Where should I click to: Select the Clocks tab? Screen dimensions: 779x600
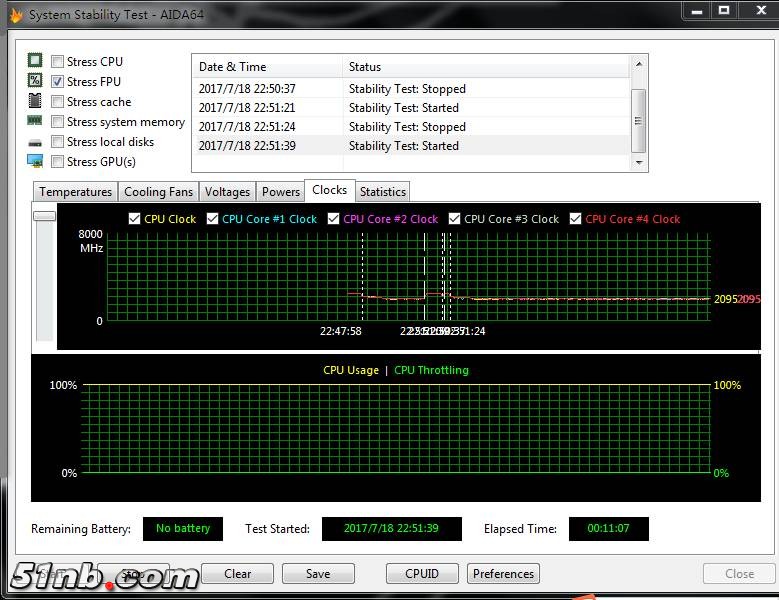(x=329, y=190)
